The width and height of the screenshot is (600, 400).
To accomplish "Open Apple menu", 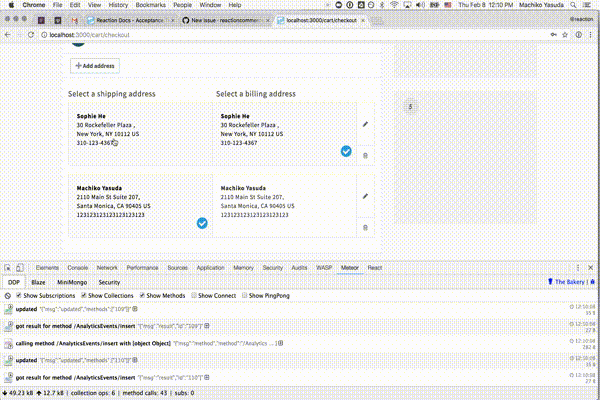I will [11, 5].
